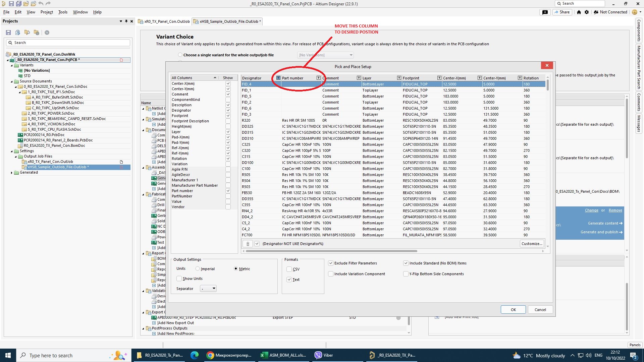Click Open Project icon in title bar
The width and height of the screenshot is (644, 362).
pos(34,4)
